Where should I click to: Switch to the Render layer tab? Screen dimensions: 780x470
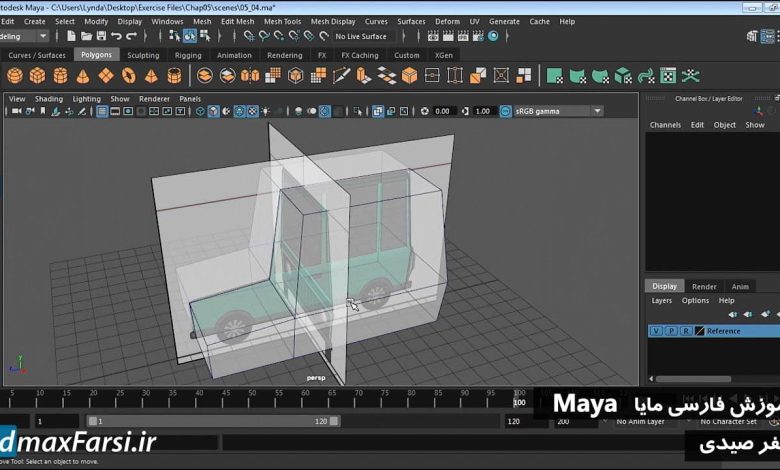(x=704, y=287)
